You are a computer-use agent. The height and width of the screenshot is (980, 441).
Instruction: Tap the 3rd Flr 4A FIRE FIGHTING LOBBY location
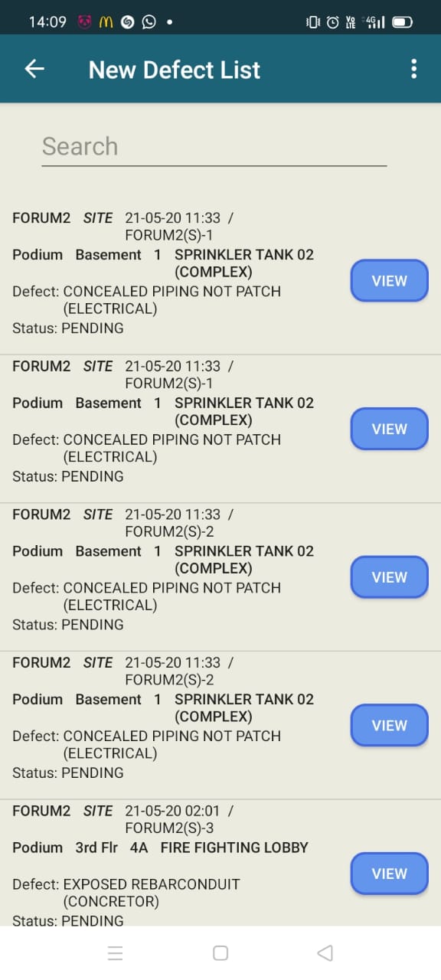[191, 848]
